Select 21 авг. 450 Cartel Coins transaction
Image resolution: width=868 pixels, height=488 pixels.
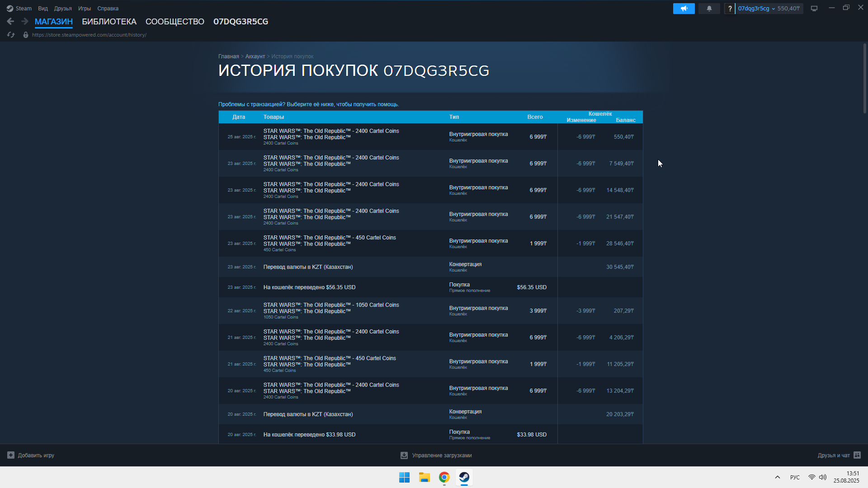pos(430,364)
